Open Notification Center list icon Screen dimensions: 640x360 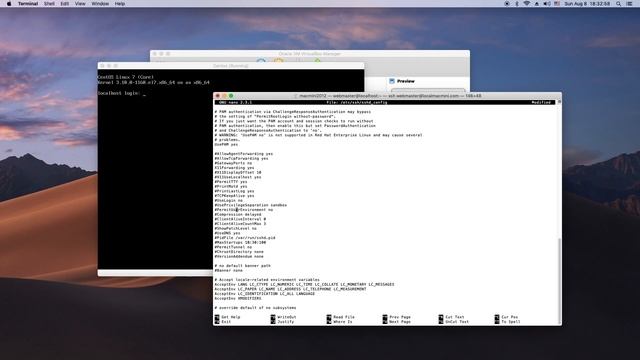click(x=629, y=4)
